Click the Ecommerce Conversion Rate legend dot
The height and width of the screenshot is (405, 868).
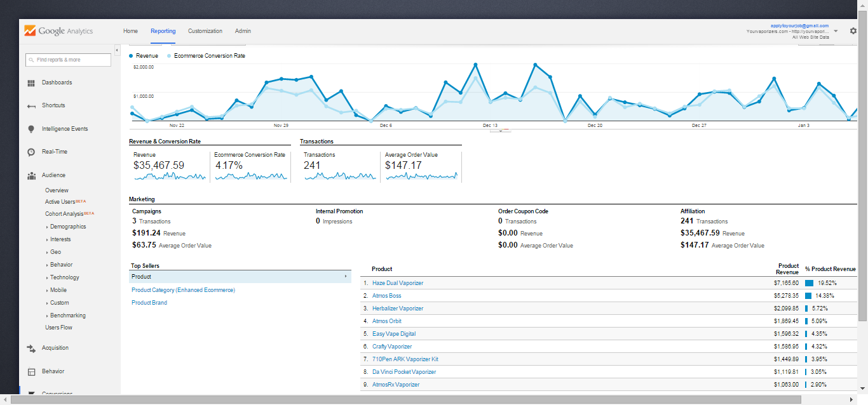[169, 56]
